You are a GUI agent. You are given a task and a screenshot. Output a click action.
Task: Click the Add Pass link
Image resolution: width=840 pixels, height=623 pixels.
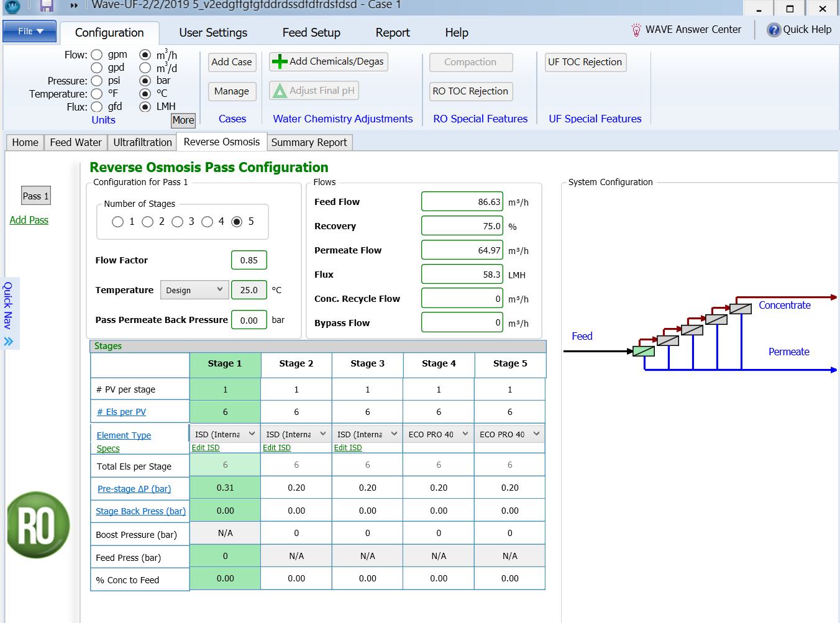pyautogui.click(x=29, y=220)
